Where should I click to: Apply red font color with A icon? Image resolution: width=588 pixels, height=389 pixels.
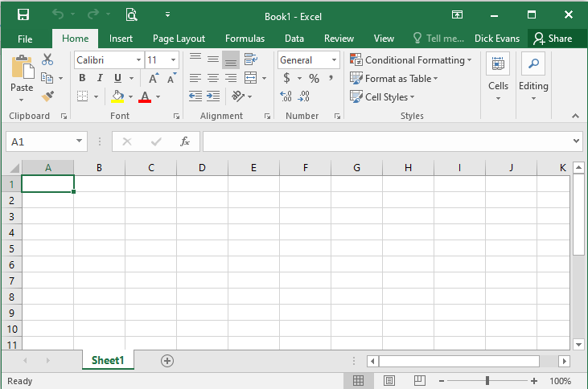point(145,96)
